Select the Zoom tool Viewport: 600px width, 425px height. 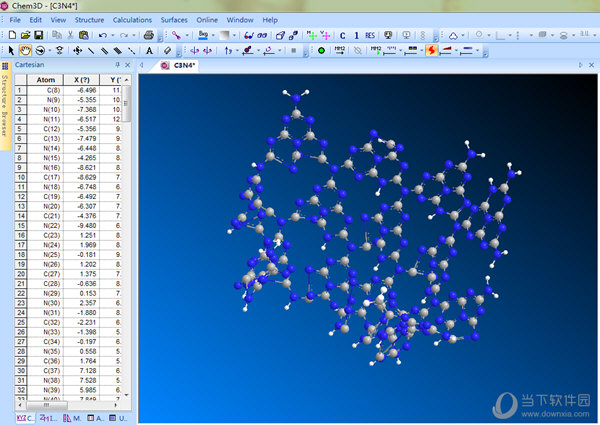pyautogui.click(x=60, y=50)
